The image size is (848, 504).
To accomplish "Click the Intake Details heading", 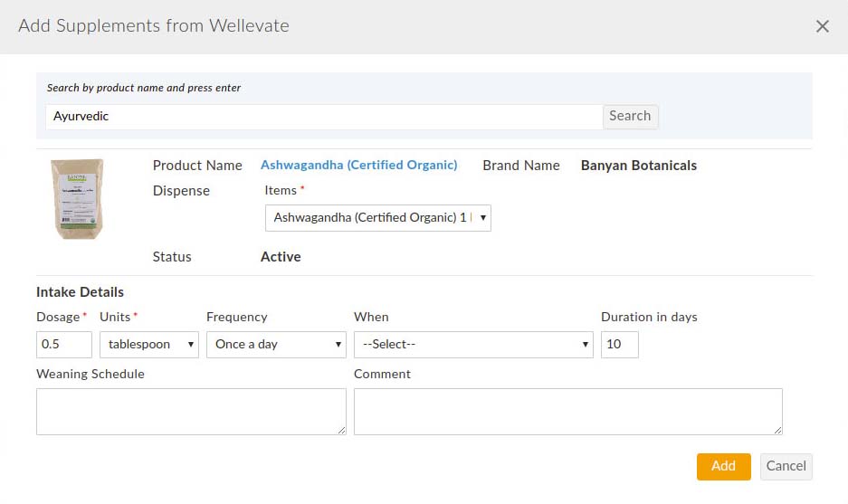I will (80, 292).
